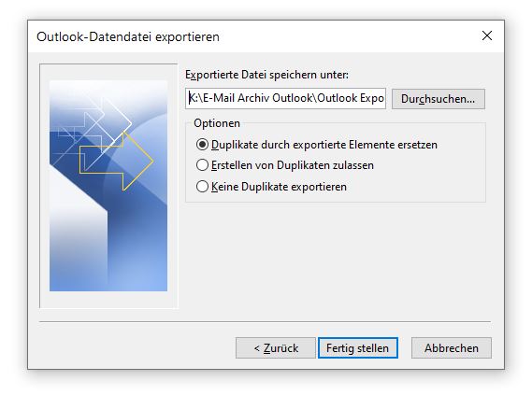Click the yellow arrow in the wizard graphic
This screenshot has width=532, height=395.
click(x=116, y=162)
